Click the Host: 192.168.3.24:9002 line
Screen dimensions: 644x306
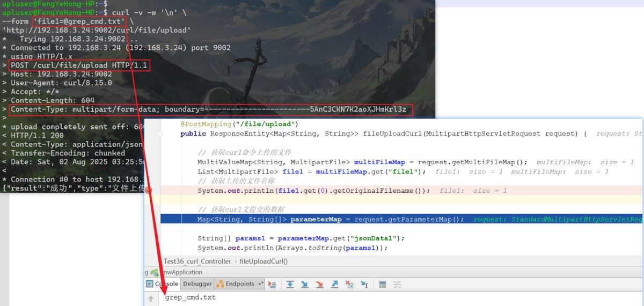pos(57,74)
